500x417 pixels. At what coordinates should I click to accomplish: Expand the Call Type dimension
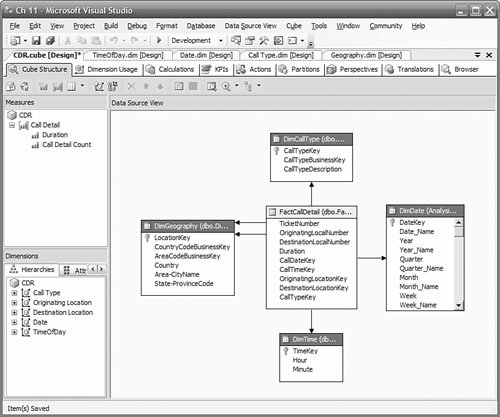tap(14, 293)
